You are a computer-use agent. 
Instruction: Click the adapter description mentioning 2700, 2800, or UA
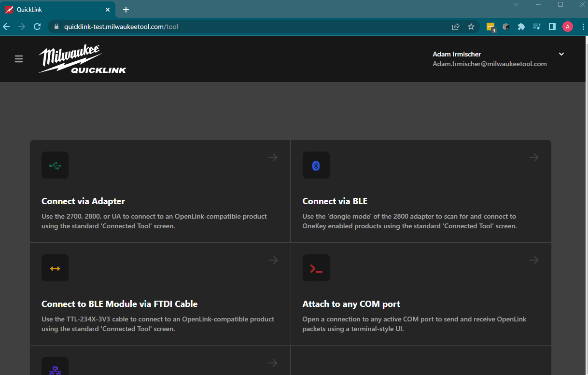[x=154, y=221]
